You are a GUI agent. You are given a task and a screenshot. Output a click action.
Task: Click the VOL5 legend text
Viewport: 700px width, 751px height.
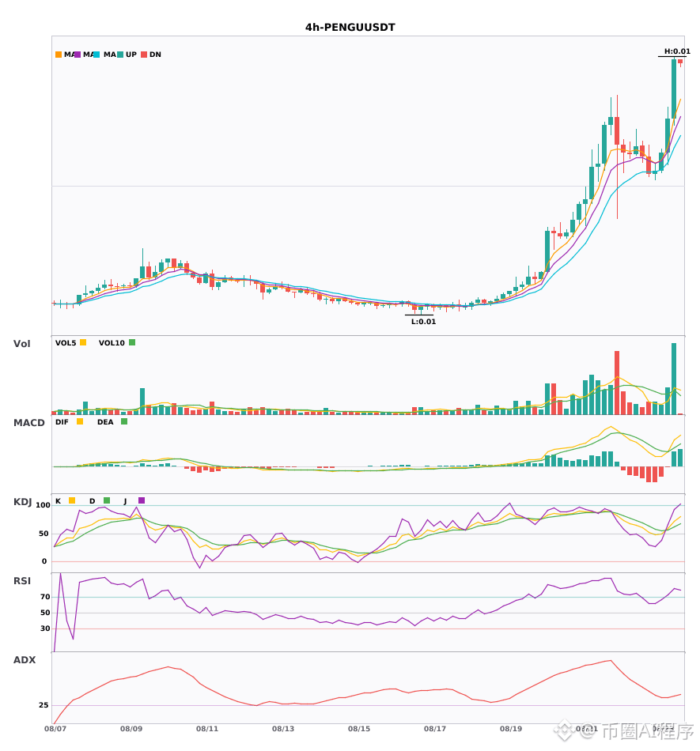(x=66, y=343)
